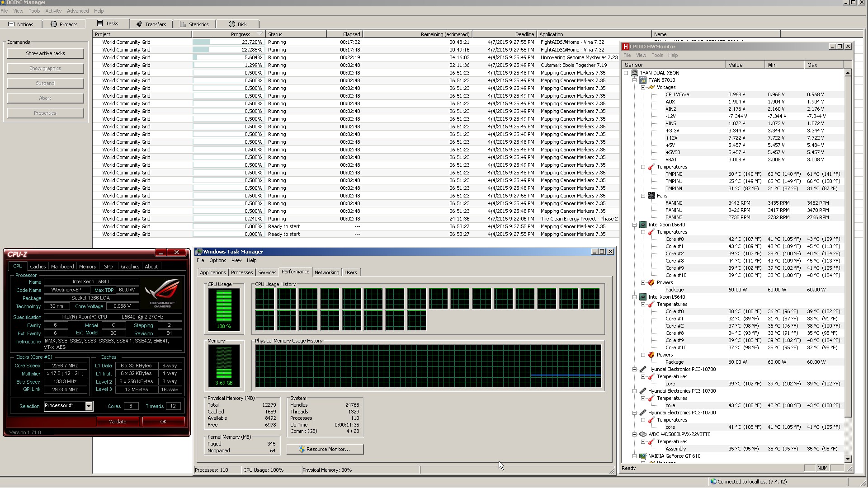Click the OK button in CPU-Z
The height and width of the screenshot is (488, 868).
[x=163, y=422]
